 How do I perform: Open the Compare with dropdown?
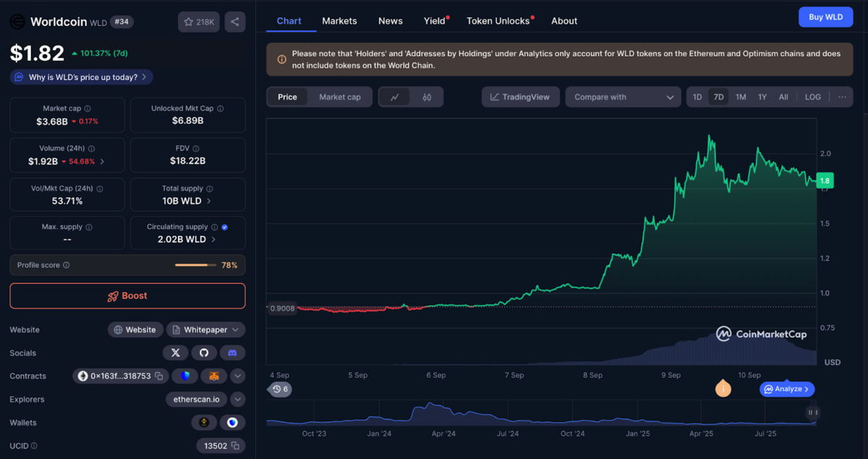(x=624, y=97)
